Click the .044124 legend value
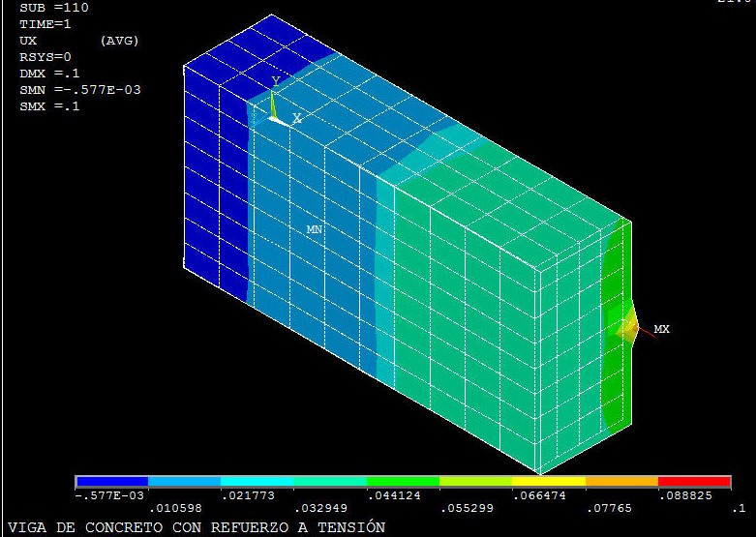The width and height of the screenshot is (756, 537). pyautogui.click(x=389, y=494)
